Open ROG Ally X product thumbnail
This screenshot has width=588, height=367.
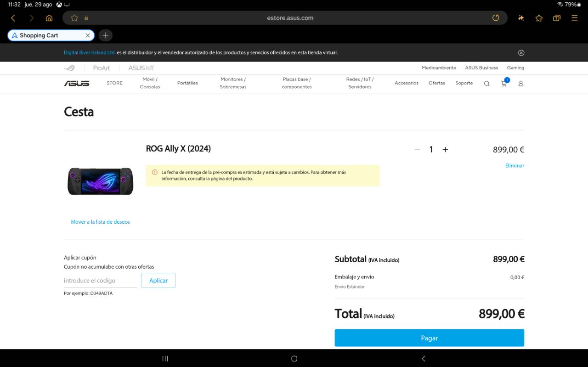click(101, 181)
